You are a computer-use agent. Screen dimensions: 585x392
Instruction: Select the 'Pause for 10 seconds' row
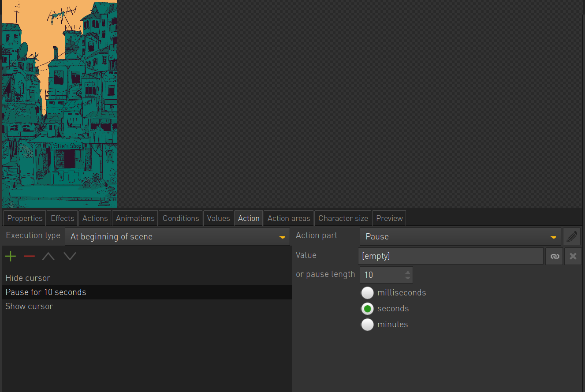pos(147,292)
